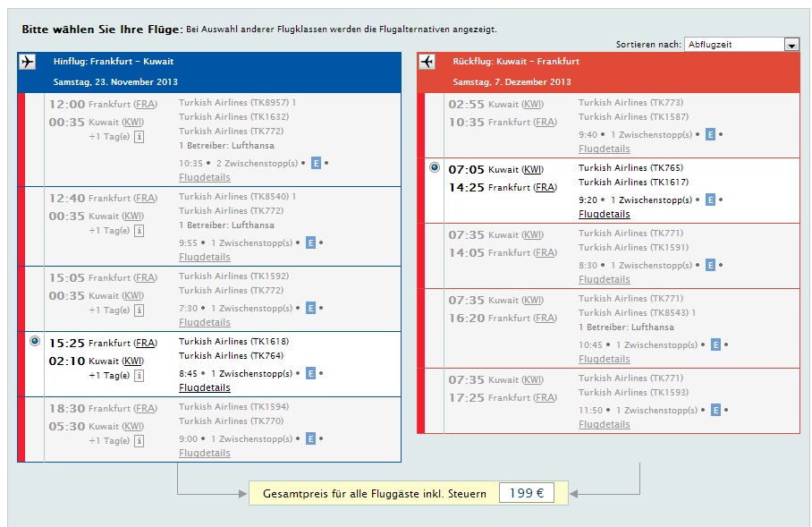812x527 pixels.
Task: Open Flugdetails for the 15:25 Frankfurt flight
Action: [205, 387]
